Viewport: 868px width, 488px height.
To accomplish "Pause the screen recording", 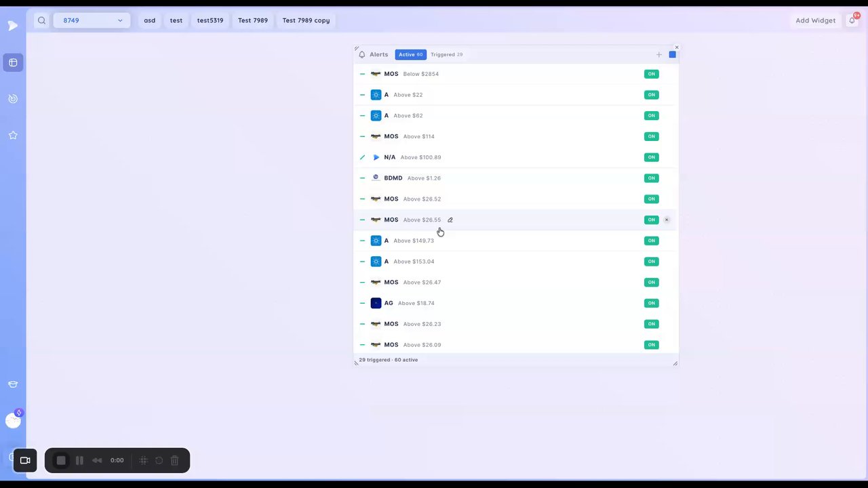I will tap(79, 460).
